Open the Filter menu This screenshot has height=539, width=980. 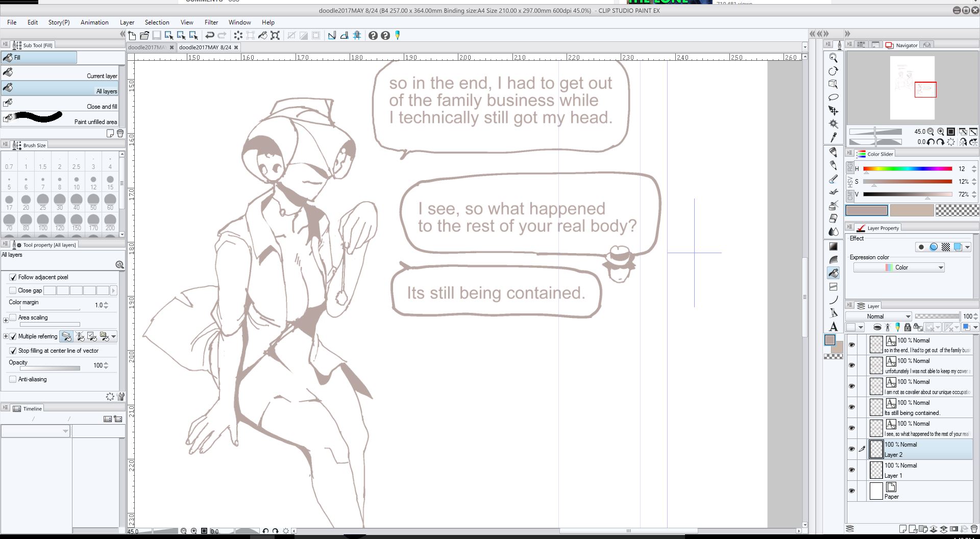coord(211,22)
